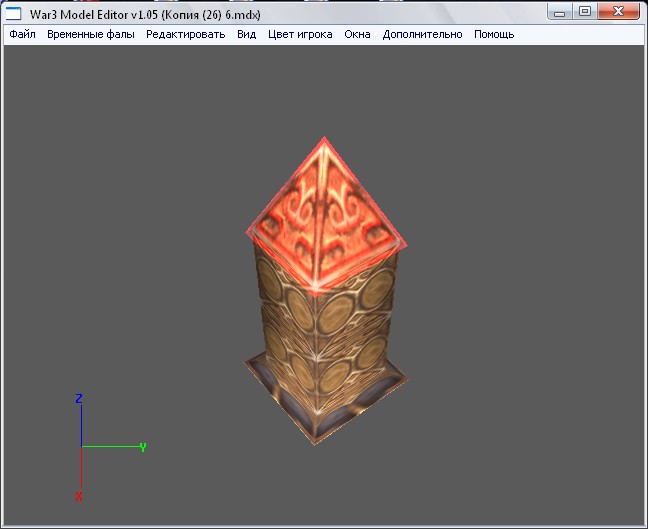Open the Окна menu
The image size is (648, 529).
357,34
